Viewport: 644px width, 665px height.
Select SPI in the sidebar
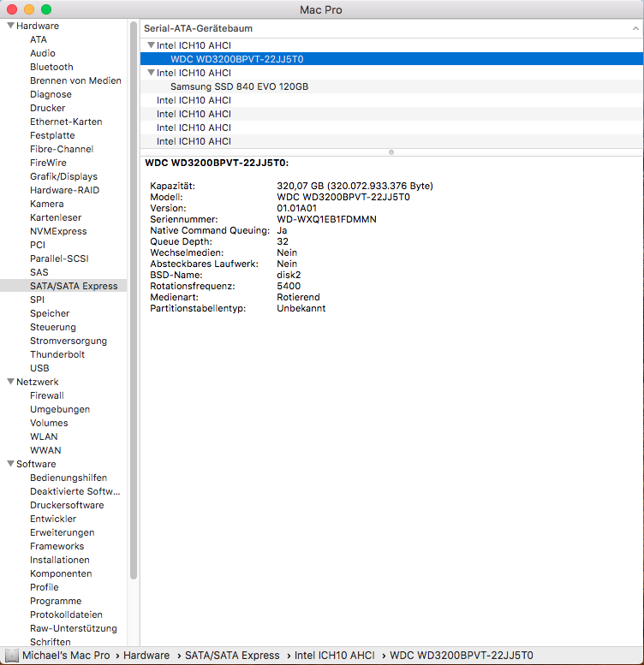[x=37, y=300]
